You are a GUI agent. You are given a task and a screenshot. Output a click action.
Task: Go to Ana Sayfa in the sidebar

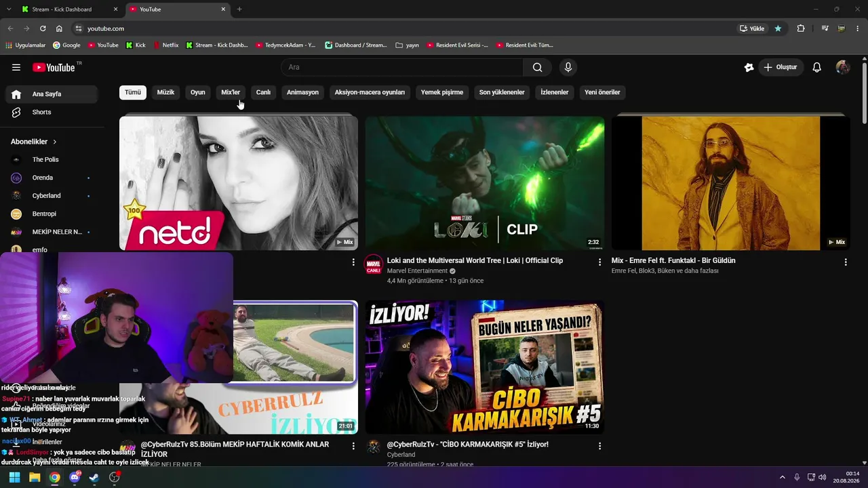tap(52, 94)
